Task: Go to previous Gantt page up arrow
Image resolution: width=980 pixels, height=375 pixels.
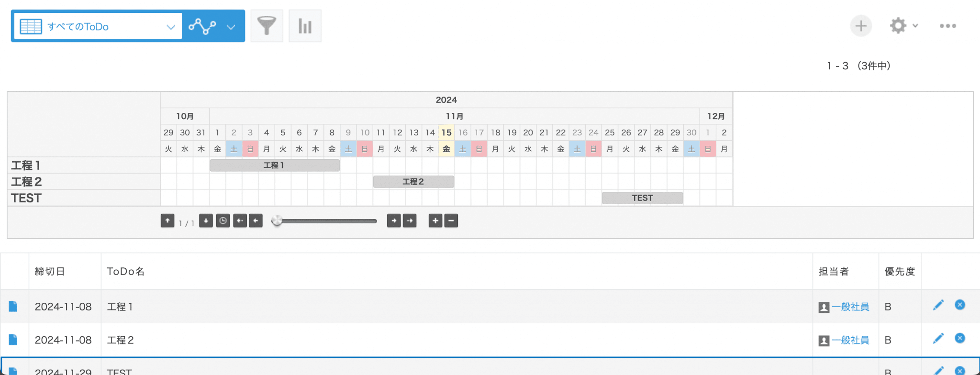Action: click(x=167, y=221)
